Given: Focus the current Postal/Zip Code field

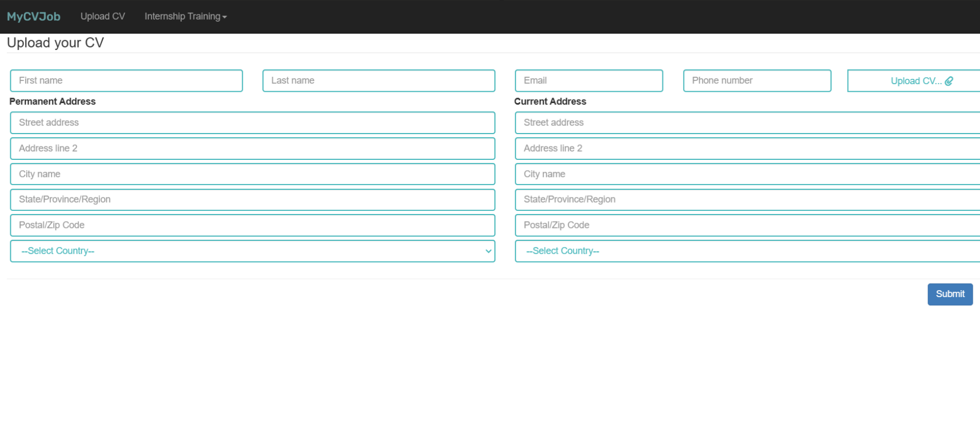Looking at the screenshot, I should tap(748, 225).
